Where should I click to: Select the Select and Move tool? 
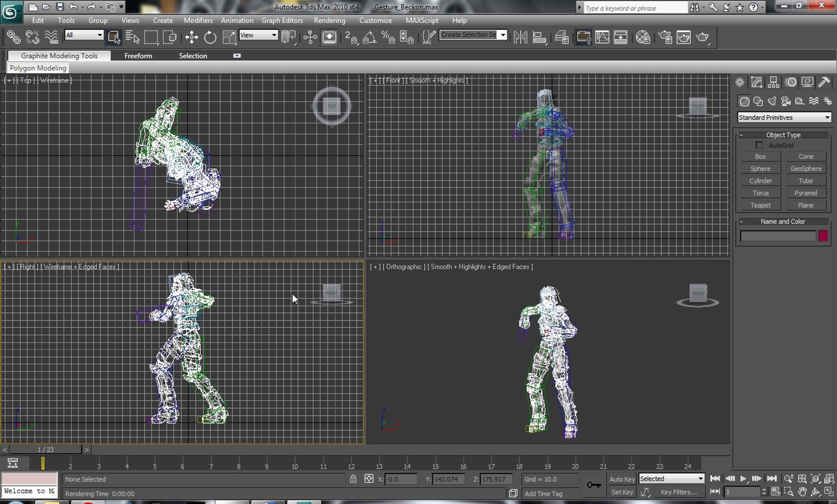[x=192, y=37]
